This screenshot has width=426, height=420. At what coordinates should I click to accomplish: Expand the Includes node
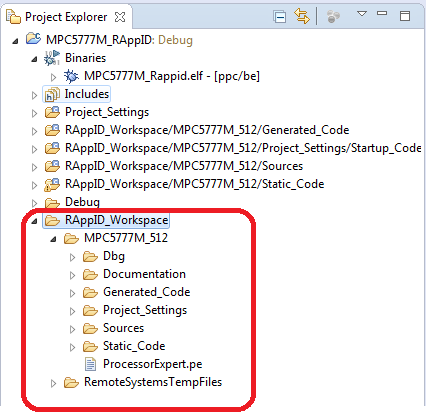(x=34, y=95)
